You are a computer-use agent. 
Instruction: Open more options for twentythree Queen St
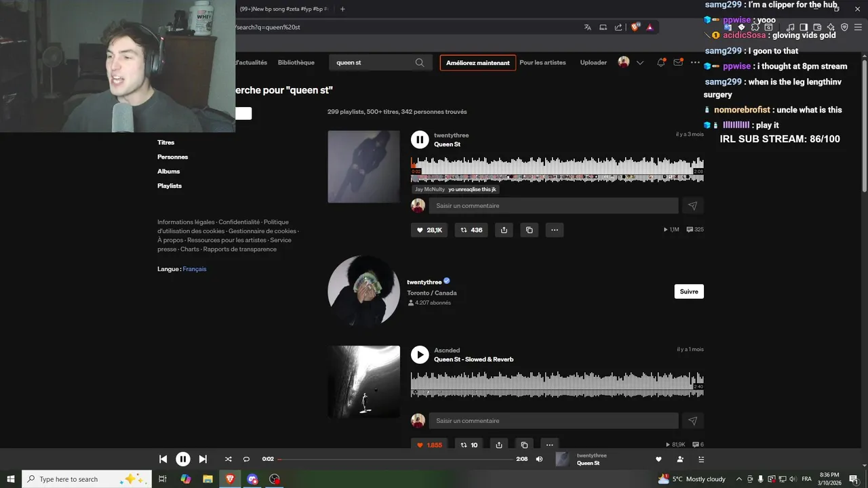(x=555, y=230)
